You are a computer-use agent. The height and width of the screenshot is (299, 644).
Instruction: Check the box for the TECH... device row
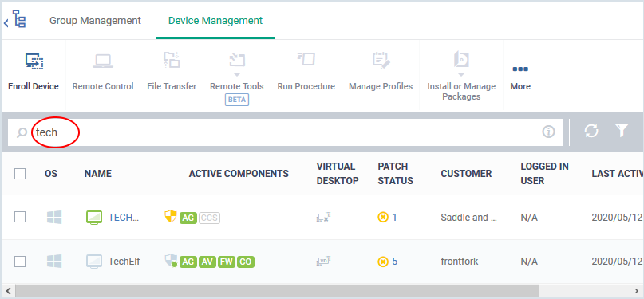click(x=20, y=217)
